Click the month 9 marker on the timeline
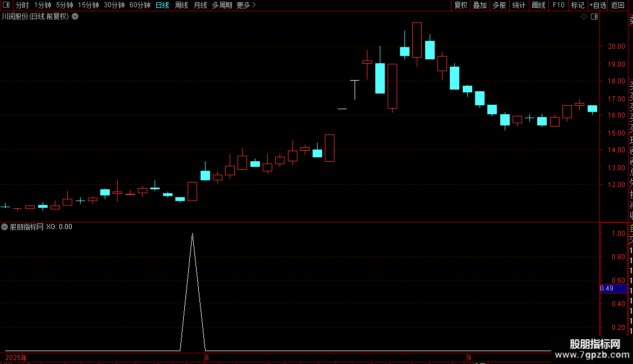Viewport: 633px width, 364px height. [469, 358]
